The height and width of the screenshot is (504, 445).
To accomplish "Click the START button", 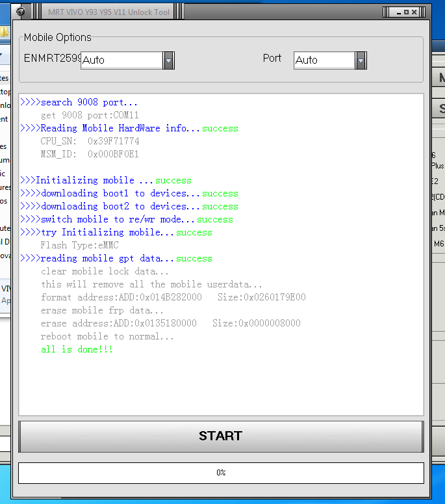I will pyautogui.click(x=221, y=436).
